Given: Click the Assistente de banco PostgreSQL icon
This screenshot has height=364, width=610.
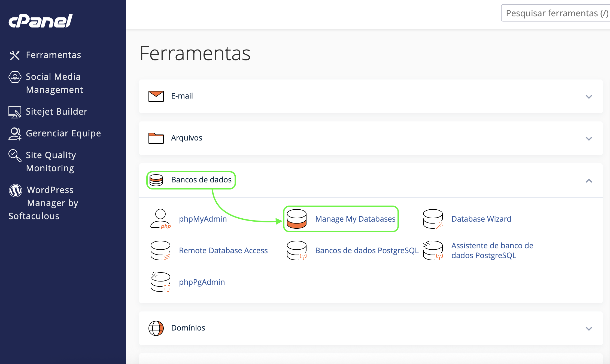Looking at the screenshot, I should [433, 250].
